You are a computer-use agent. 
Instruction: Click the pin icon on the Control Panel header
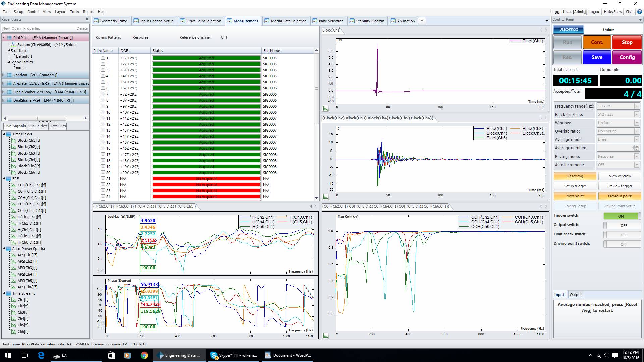[640, 19]
